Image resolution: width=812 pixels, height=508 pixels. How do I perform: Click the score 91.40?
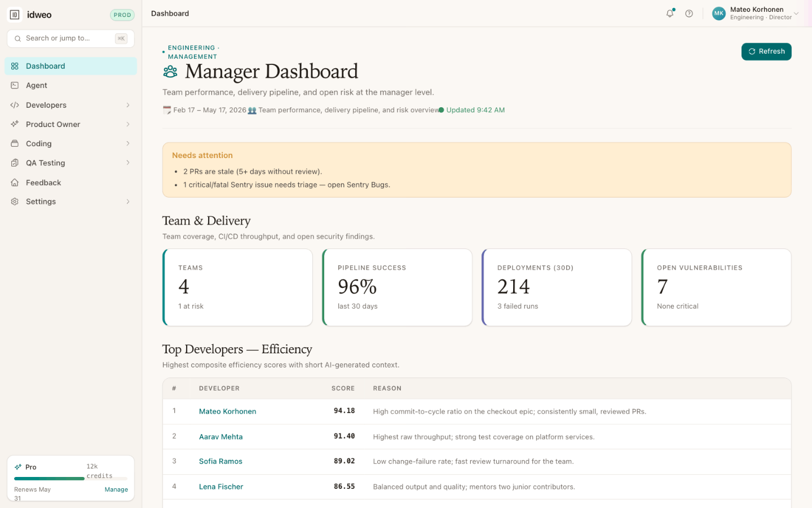coord(344,436)
